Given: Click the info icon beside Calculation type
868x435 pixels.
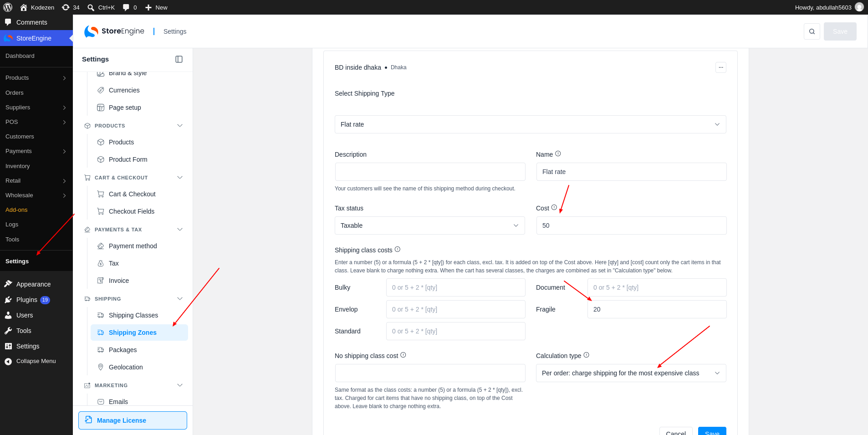Looking at the screenshot, I should (x=587, y=355).
